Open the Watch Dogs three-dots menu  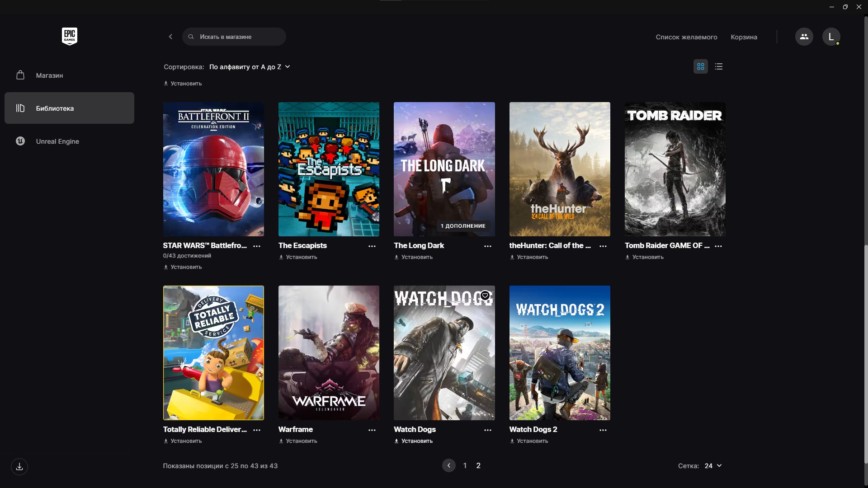(487, 430)
